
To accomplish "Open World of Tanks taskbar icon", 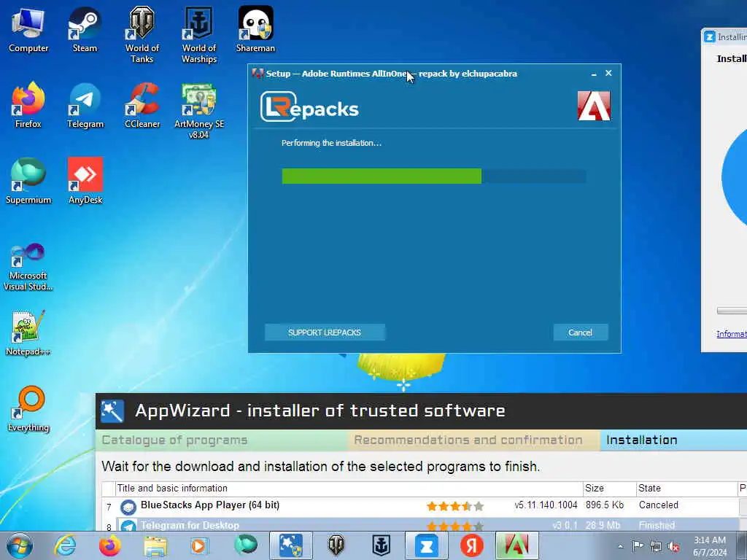I will click(336, 545).
